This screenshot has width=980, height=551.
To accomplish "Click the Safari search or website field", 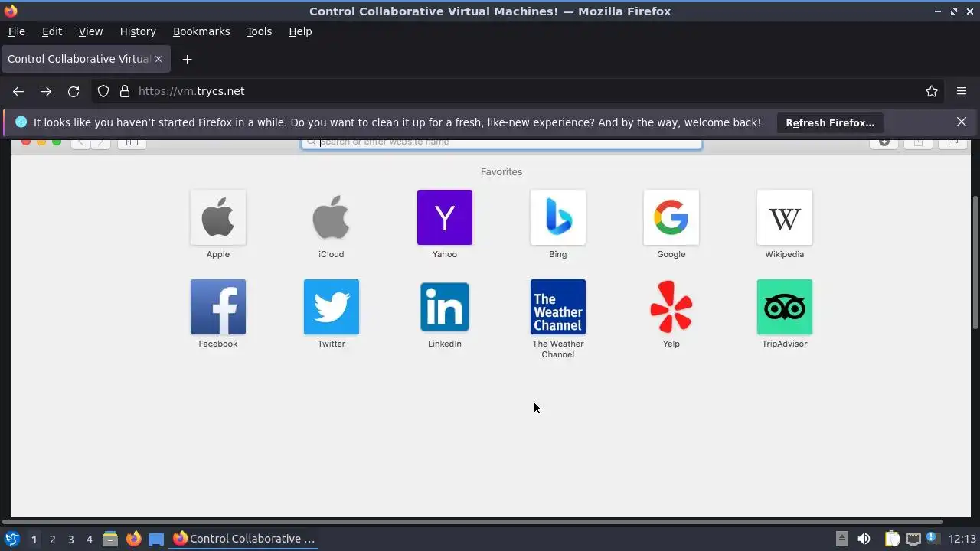I will [501, 142].
